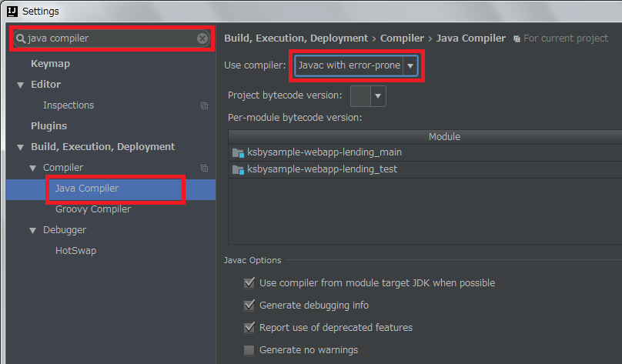Toggle Use compiler from module target JDK
622x364 pixels.
pyautogui.click(x=249, y=282)
